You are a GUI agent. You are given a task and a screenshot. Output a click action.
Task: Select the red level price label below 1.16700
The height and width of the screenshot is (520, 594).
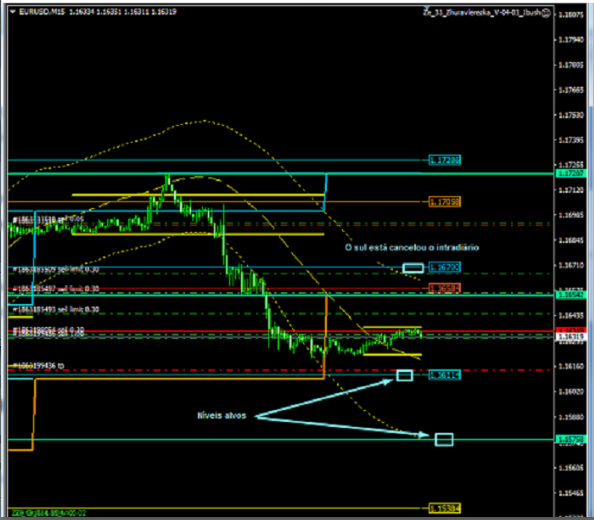pos(444,289)
